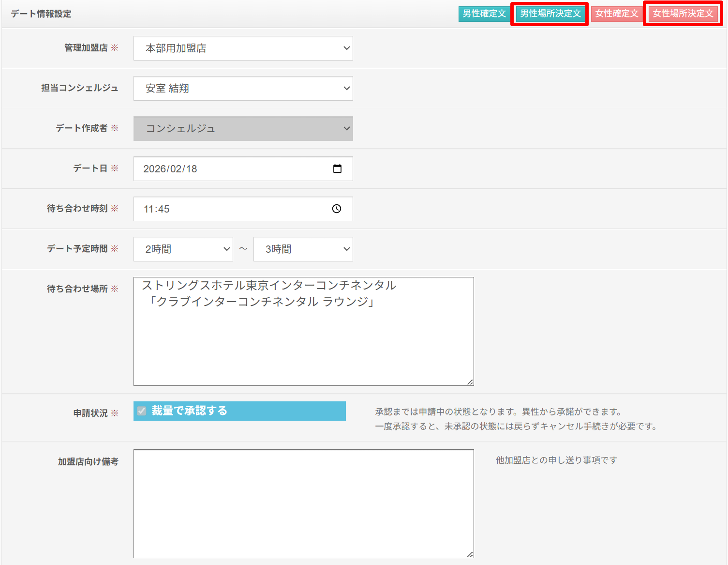728x565 pixels.
Task: Expand the 担当コンシェルジュ dropdown
Action: [243, 89]
